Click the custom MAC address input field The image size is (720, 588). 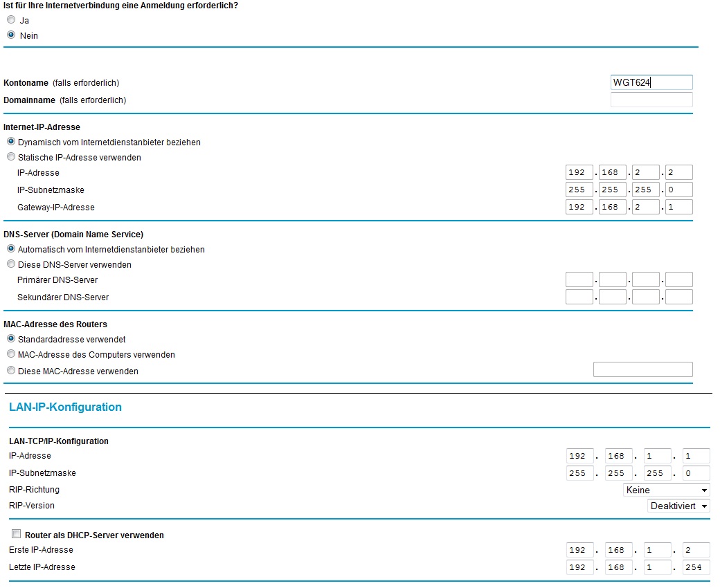[643, 369]
